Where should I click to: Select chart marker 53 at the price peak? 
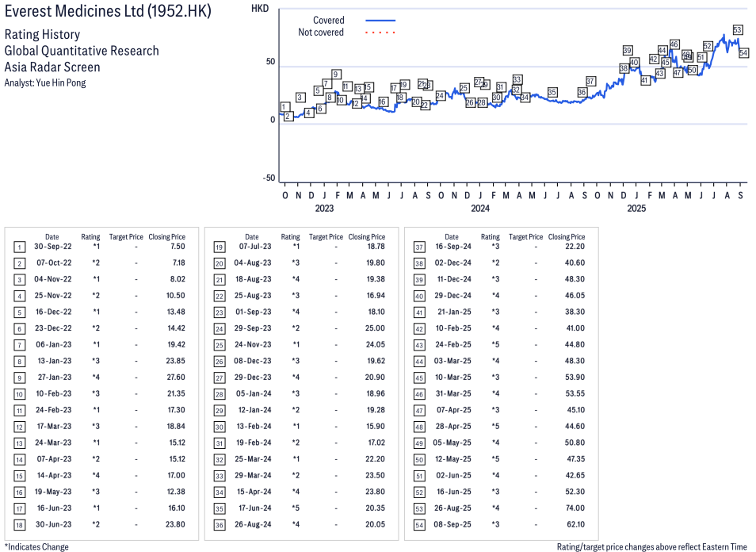pyautogui.click(x=737, y=30)
